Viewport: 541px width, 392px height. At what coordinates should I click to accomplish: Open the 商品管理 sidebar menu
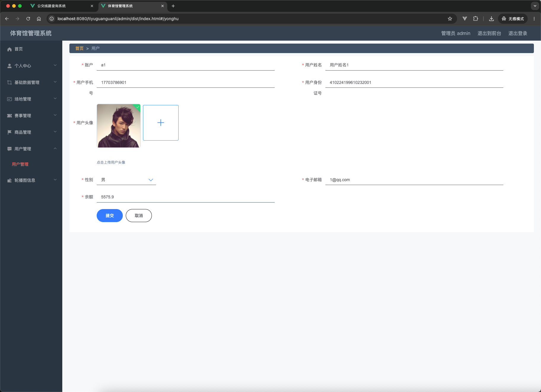point(31,132)
